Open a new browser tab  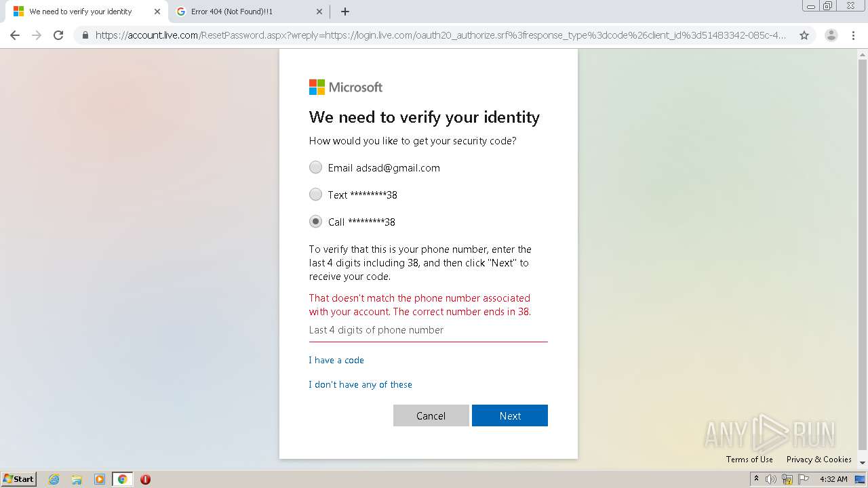pyautogui.click(x=345, y=12)
